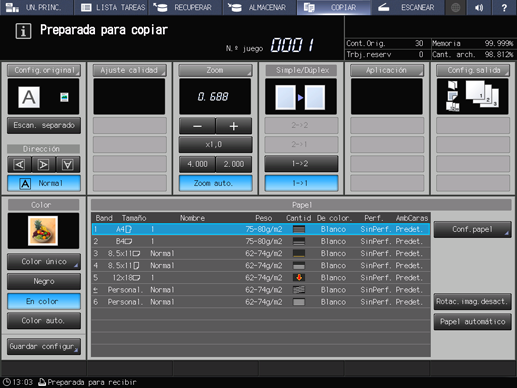This screenshot has height=388, width=517.
Task: Select tray 2 B4 paper row
Action: click(x=261, y=241)
